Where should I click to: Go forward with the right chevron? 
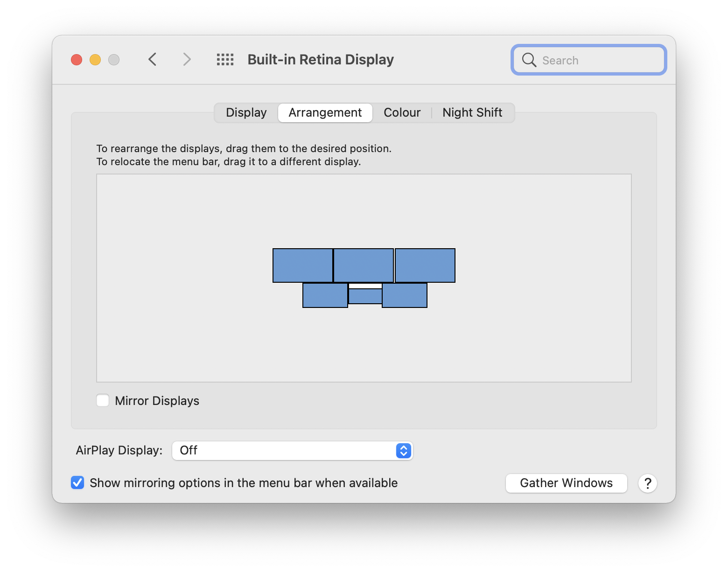[187, 59]
